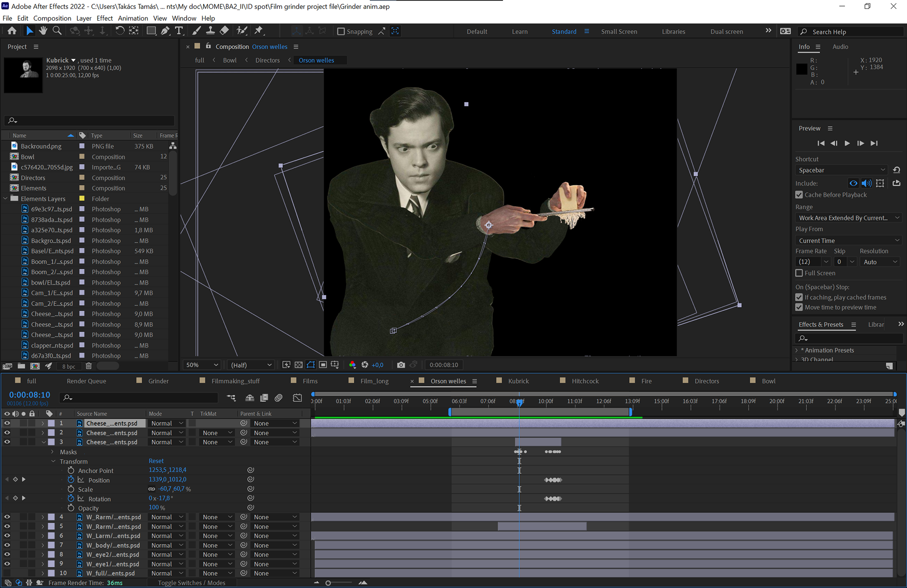Select the Pen tool
This screenshot has width=907, height=588.
165,31
